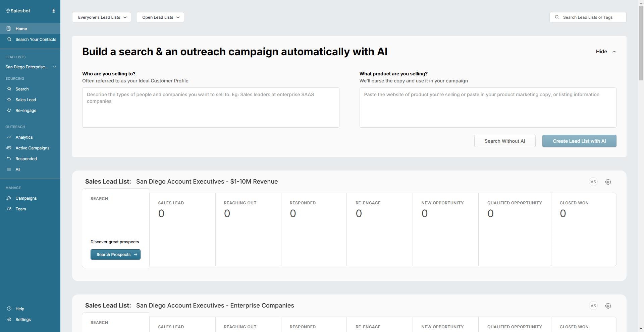The height and width of the screenshot is (332, 644).
Task: Select Home in the sidebar menu
Action: 21,29
